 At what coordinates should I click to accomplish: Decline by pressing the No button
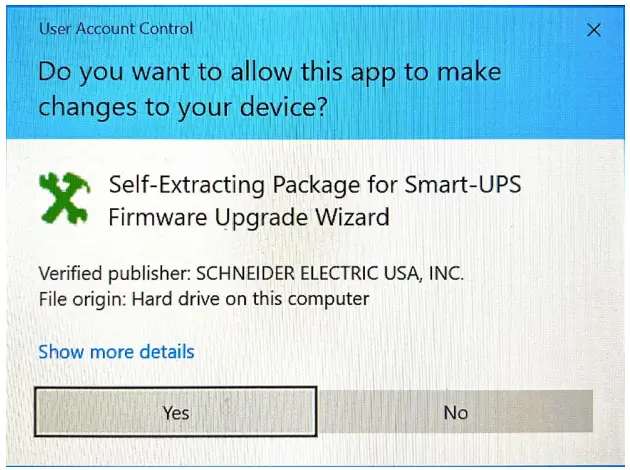455,411
